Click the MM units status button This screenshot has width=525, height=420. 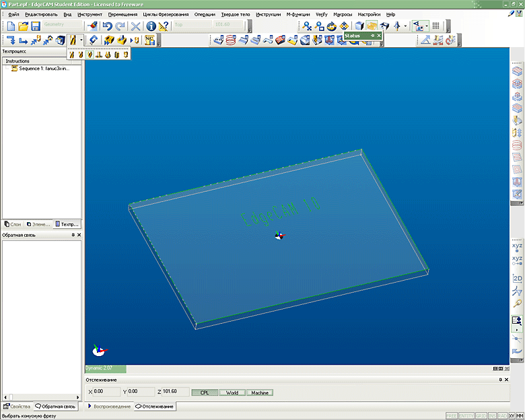519,416
